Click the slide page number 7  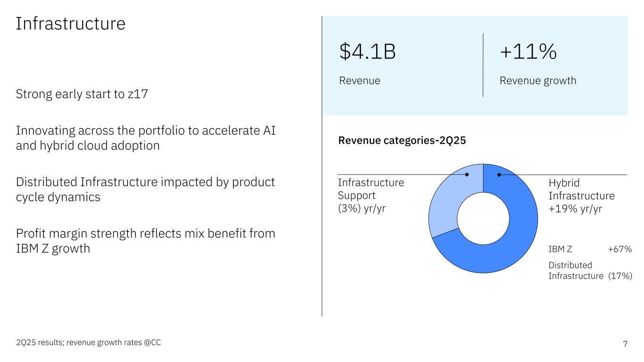(625, 344)
